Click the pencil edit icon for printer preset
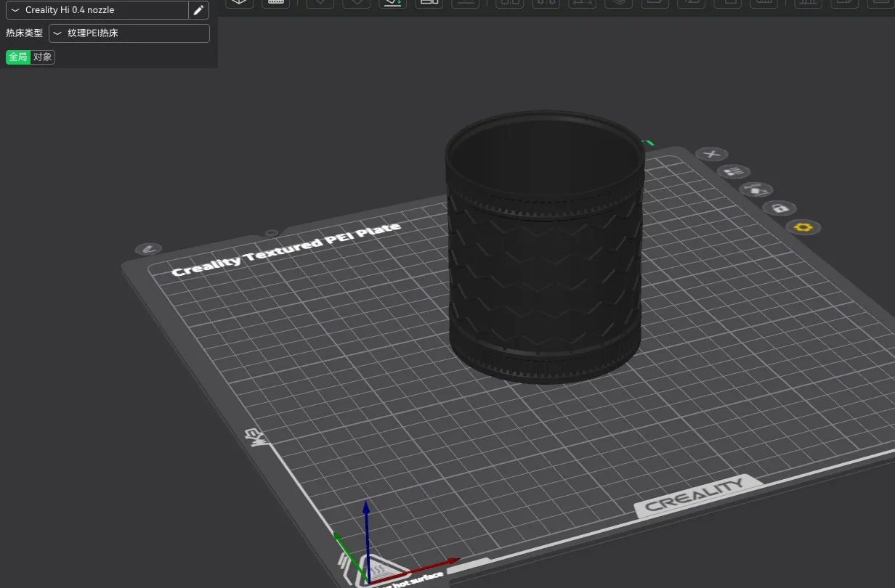 coord(198,10)
